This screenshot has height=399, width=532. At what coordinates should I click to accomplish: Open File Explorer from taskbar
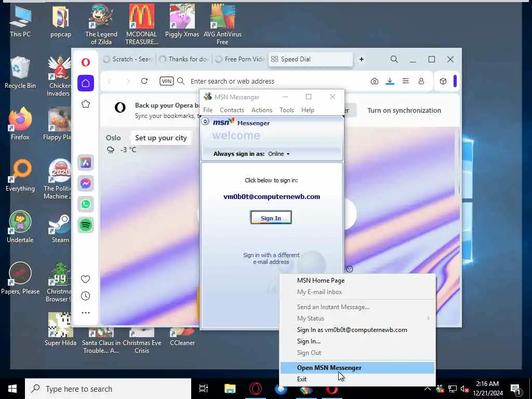(x=230, y=389)
